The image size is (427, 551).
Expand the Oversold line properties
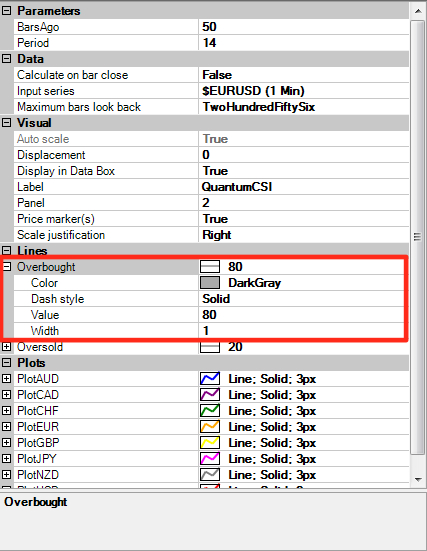pos(6,347)
